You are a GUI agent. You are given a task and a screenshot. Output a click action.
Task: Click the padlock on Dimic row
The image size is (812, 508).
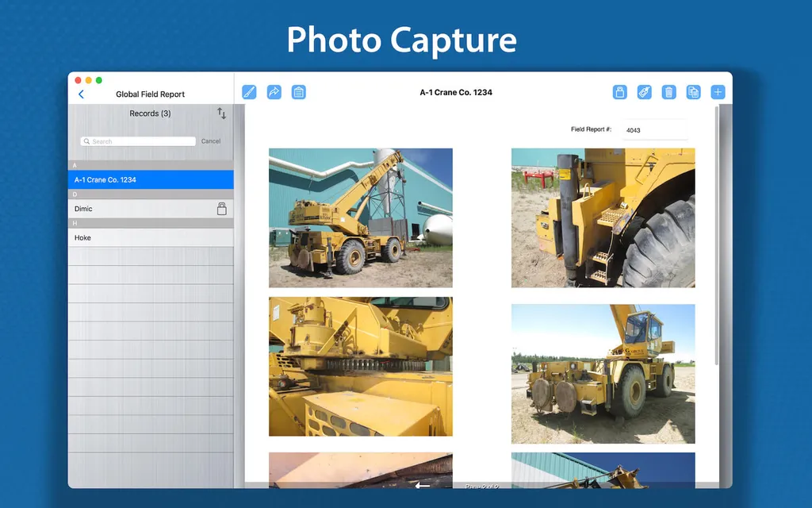(x=222, y=209)
